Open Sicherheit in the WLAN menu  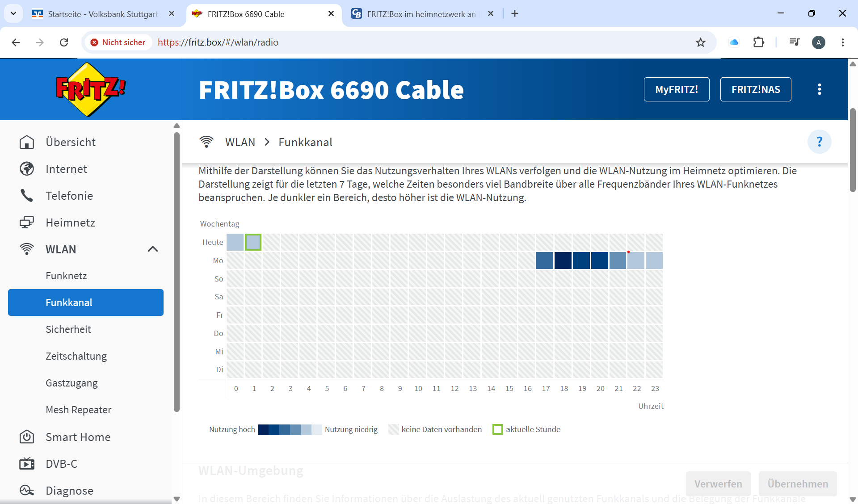pyautogui.click(x=68, y=329)
